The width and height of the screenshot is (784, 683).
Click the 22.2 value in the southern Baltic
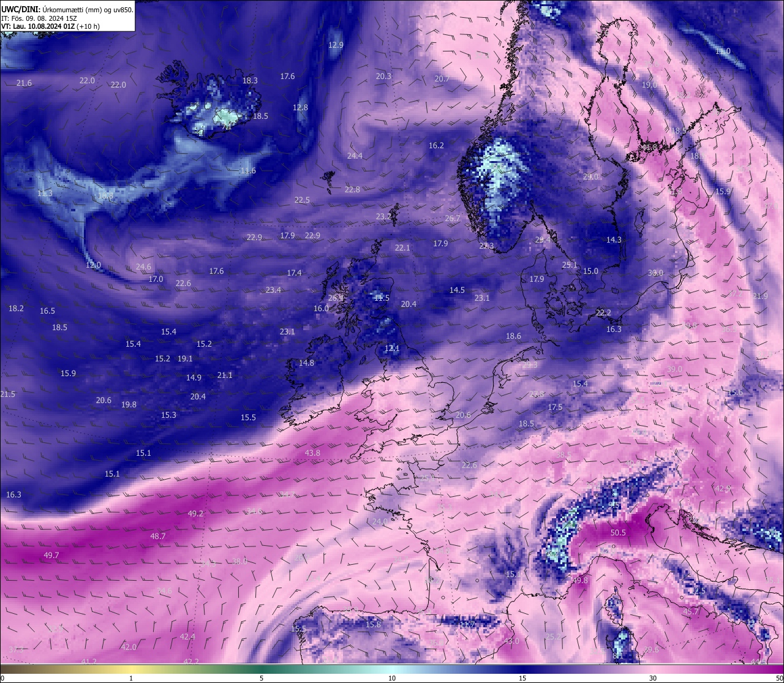(603, 312)
